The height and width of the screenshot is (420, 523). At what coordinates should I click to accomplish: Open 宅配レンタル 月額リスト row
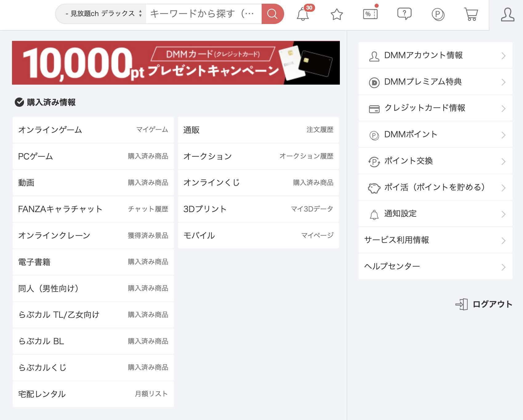tap(93, 394)
